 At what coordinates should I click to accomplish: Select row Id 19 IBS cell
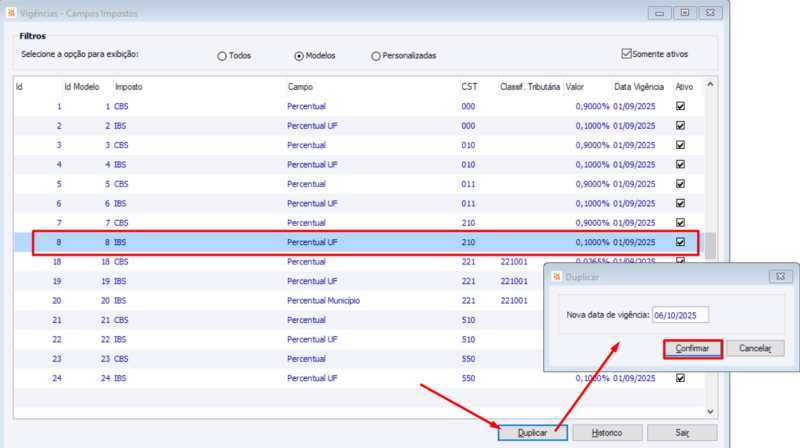tap(120, 281)
